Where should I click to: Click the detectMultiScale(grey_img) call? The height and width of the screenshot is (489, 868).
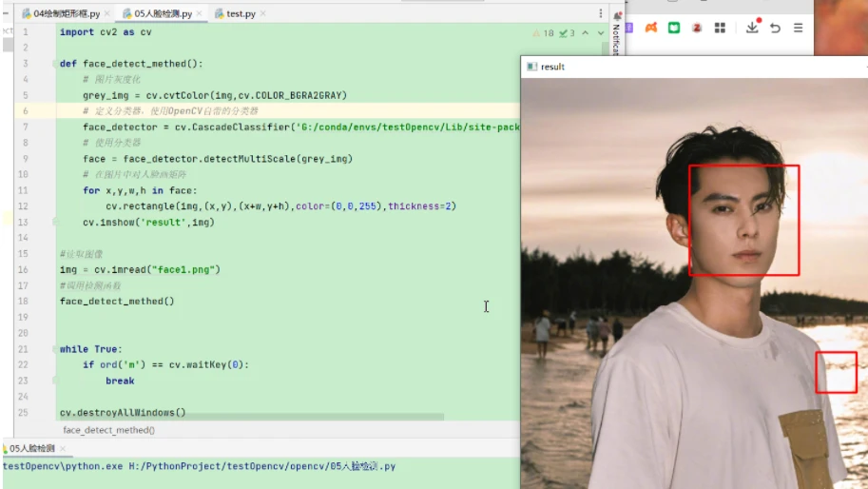(278, 159)
